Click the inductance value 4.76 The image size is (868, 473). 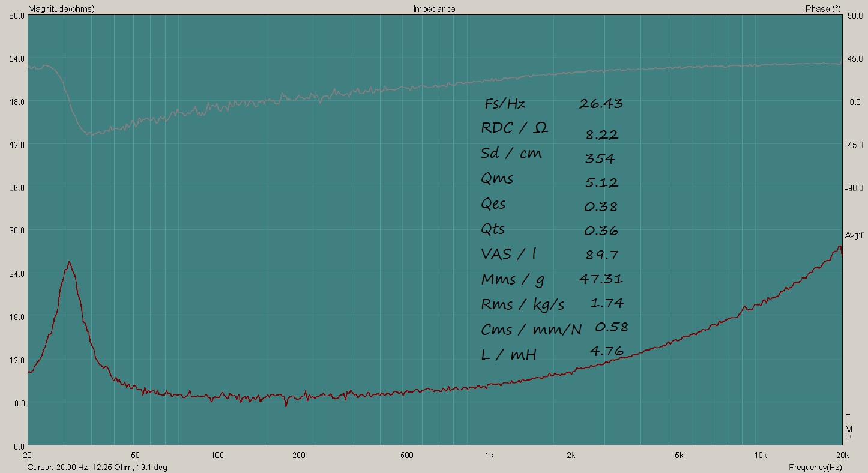coord(607,351)
